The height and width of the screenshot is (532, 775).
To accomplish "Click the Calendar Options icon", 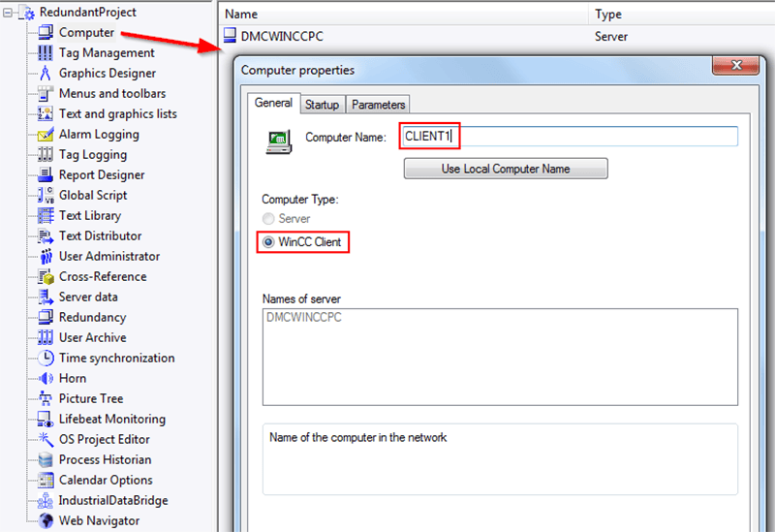I will tap(46, 480).
